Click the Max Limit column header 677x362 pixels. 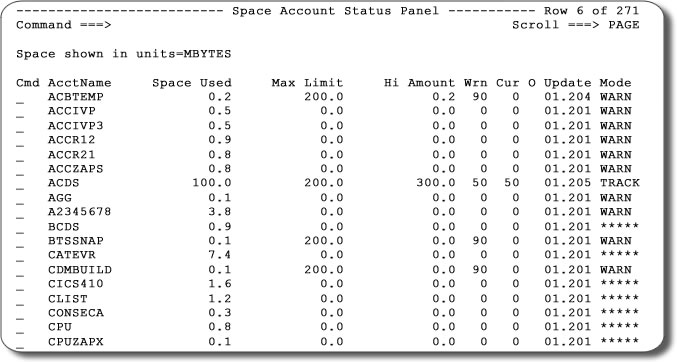pyautogui.click(x=307, y=83)
